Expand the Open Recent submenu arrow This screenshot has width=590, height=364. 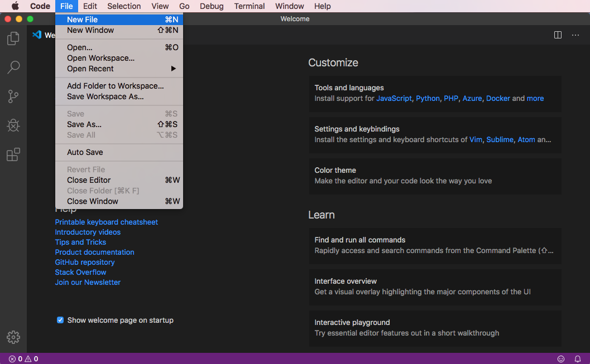174,69
